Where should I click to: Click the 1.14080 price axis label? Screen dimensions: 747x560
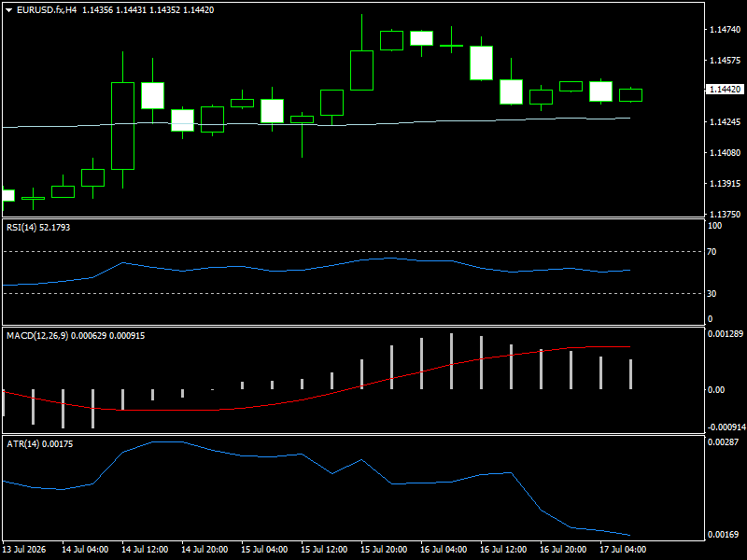coord(726,153)
